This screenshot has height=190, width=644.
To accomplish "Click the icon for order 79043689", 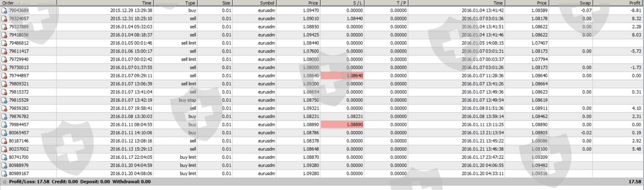I will [x=4, y=11].
